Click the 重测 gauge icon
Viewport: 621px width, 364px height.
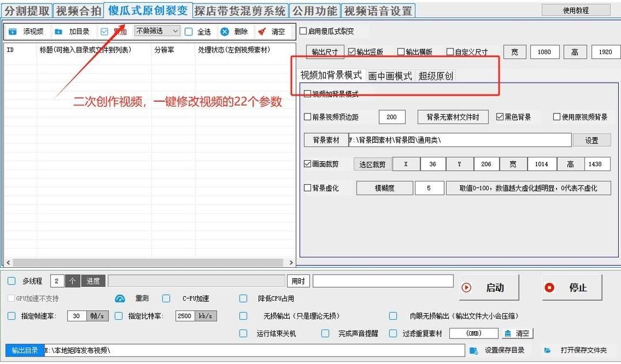[120, 298]
